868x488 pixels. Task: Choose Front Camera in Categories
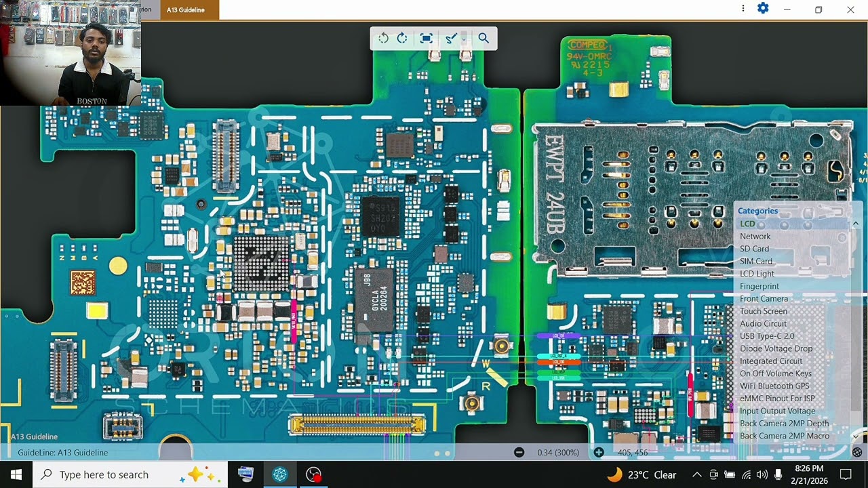tap(764, 298)
